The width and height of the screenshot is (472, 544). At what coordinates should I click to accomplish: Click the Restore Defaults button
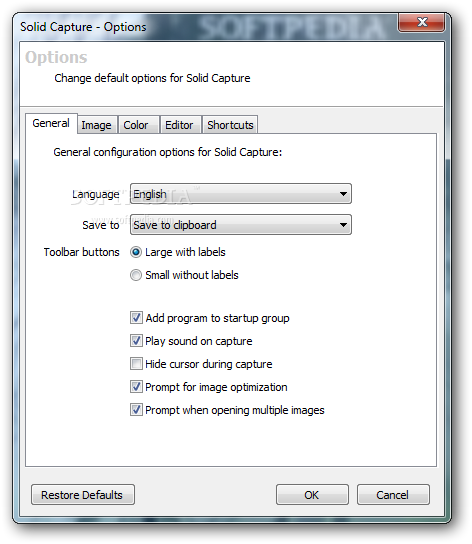click(83, 495)
